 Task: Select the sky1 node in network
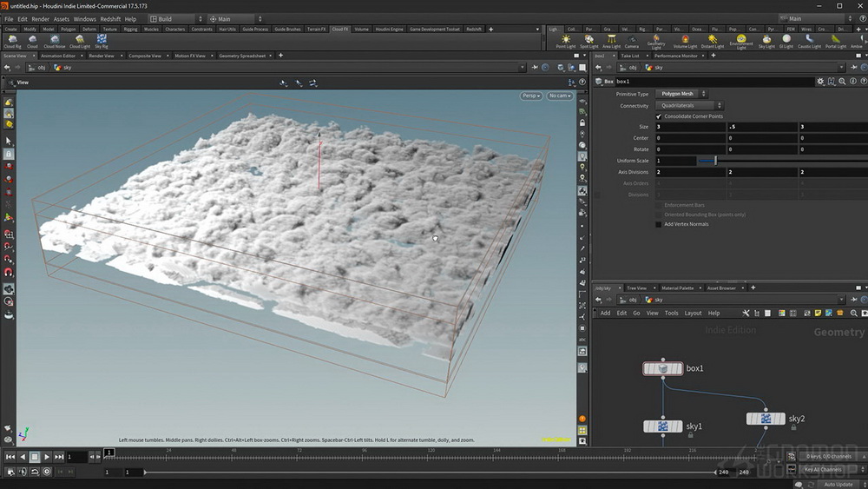(x=662, y=426)
